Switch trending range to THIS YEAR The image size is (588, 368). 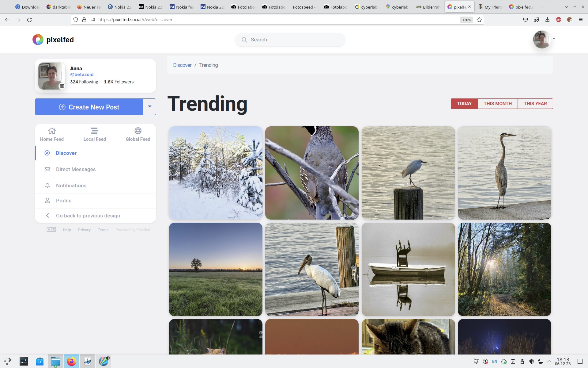(535, 104)
